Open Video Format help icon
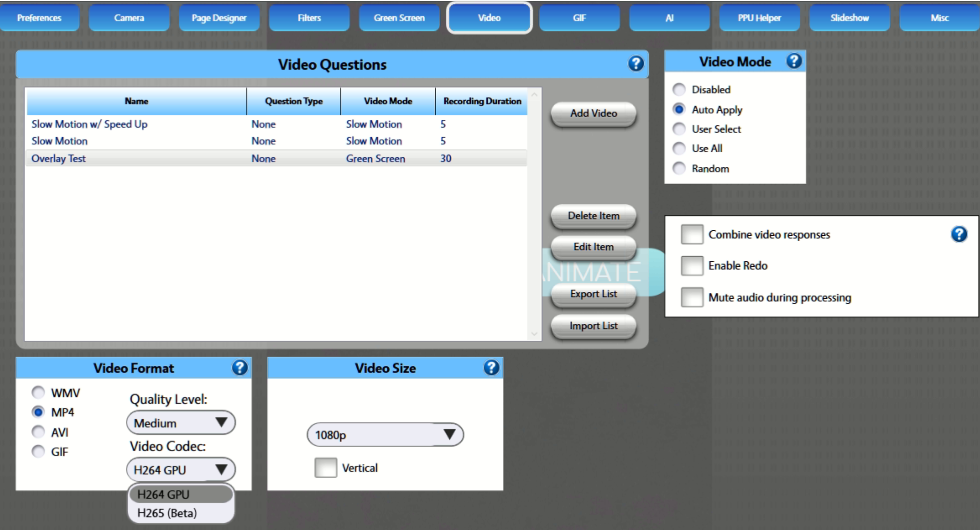 [x=240, y=367]
